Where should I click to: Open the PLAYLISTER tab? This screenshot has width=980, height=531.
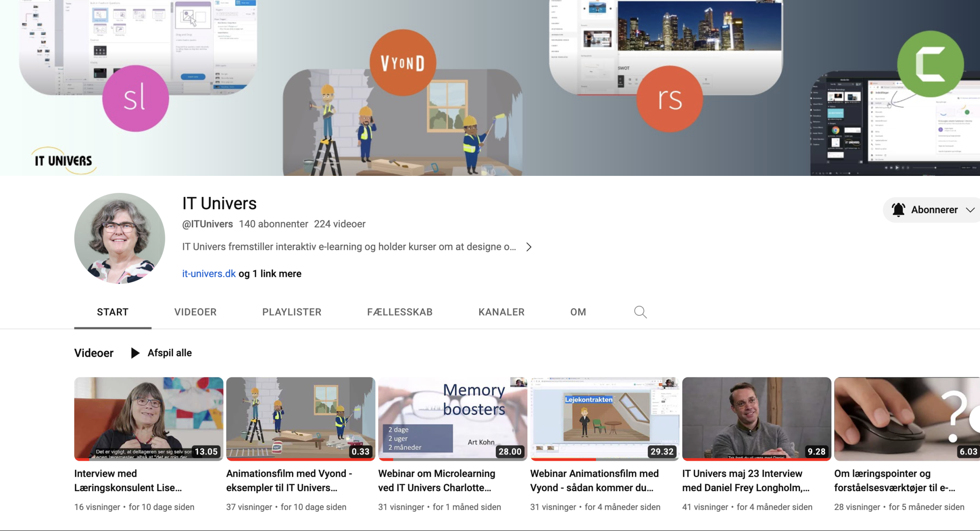(292, 312)
